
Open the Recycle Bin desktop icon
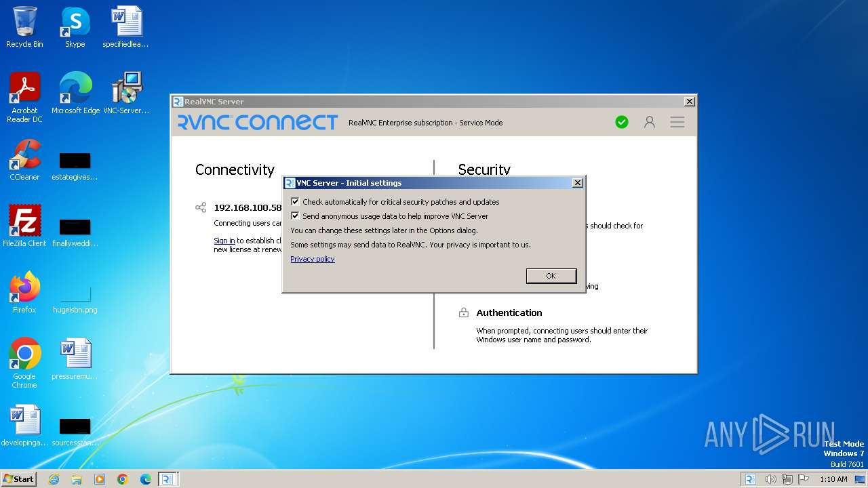click(24, 27)
